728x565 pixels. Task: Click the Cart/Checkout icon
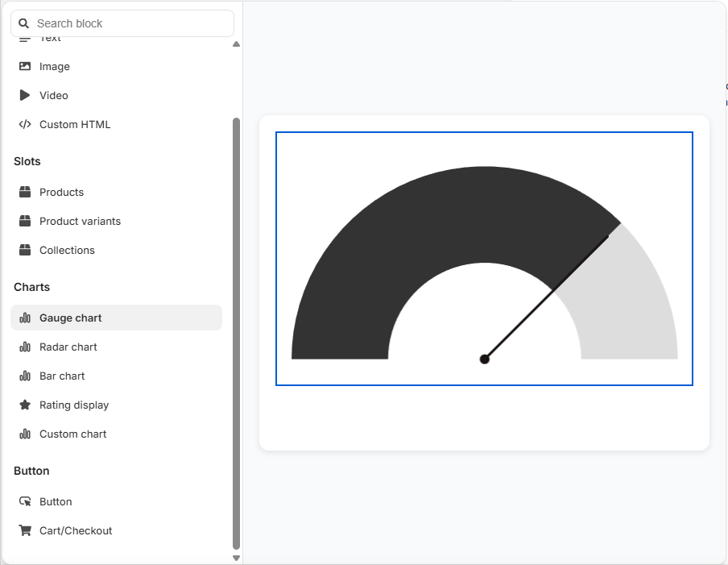(x=25, y=530)
